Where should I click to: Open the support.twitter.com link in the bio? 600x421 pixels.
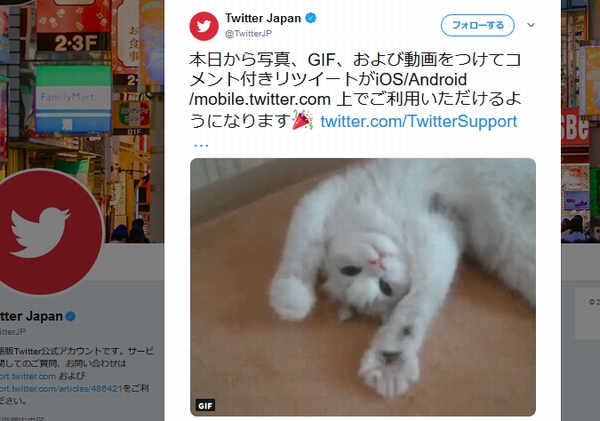(28, 376)
